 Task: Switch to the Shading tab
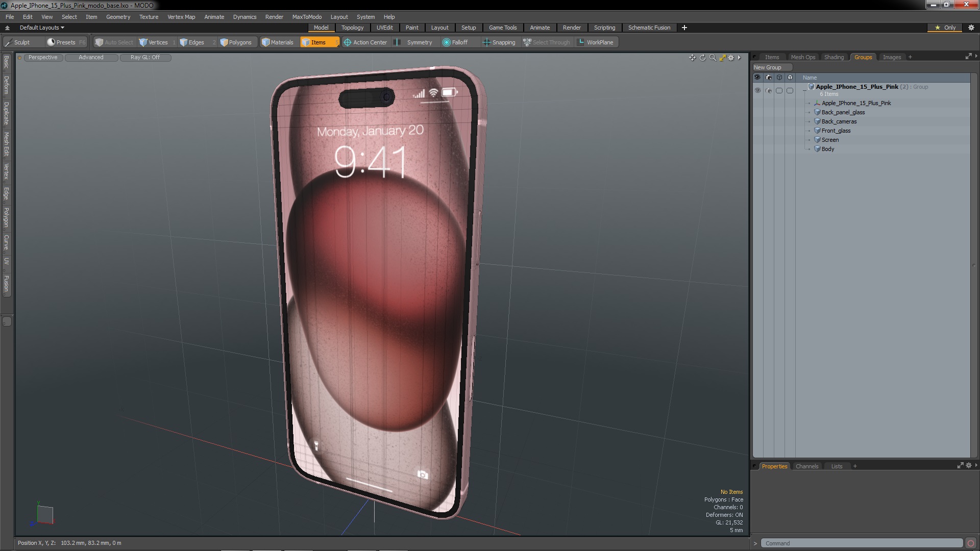pos(834,57)
